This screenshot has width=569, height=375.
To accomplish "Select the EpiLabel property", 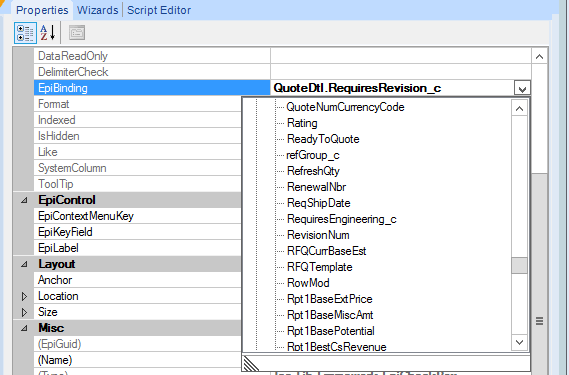I will (138, 248).
